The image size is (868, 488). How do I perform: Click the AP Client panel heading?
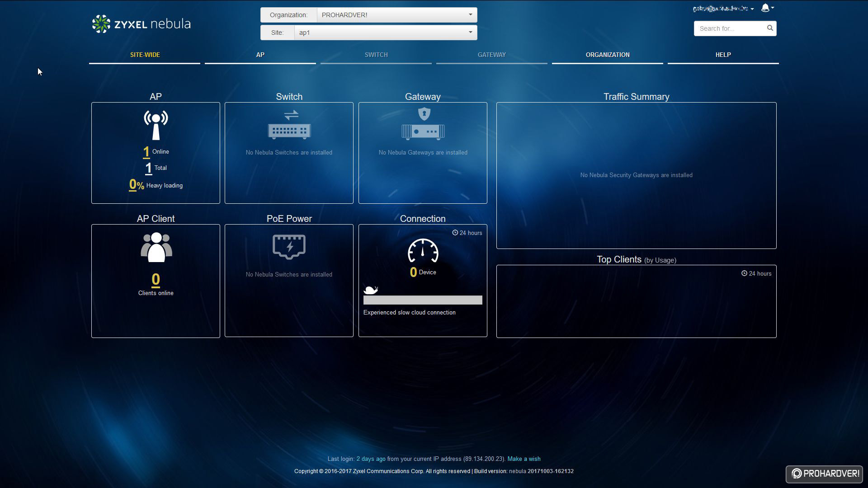click(156, 219)
